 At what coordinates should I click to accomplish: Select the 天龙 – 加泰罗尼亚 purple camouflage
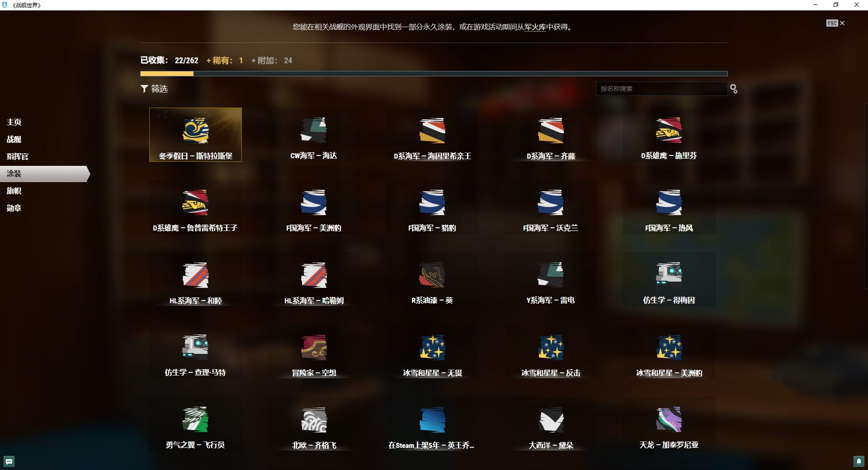pyautogui.click(x=669, y=420)
